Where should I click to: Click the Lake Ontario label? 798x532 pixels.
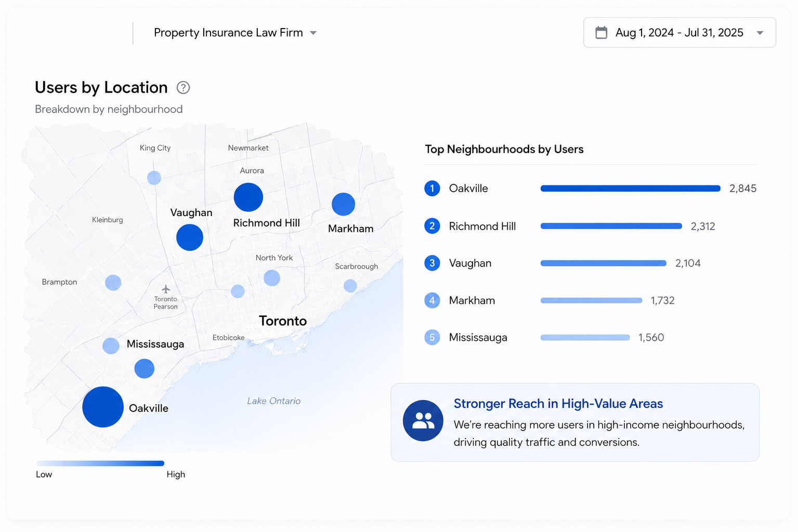tap(273, 401)
